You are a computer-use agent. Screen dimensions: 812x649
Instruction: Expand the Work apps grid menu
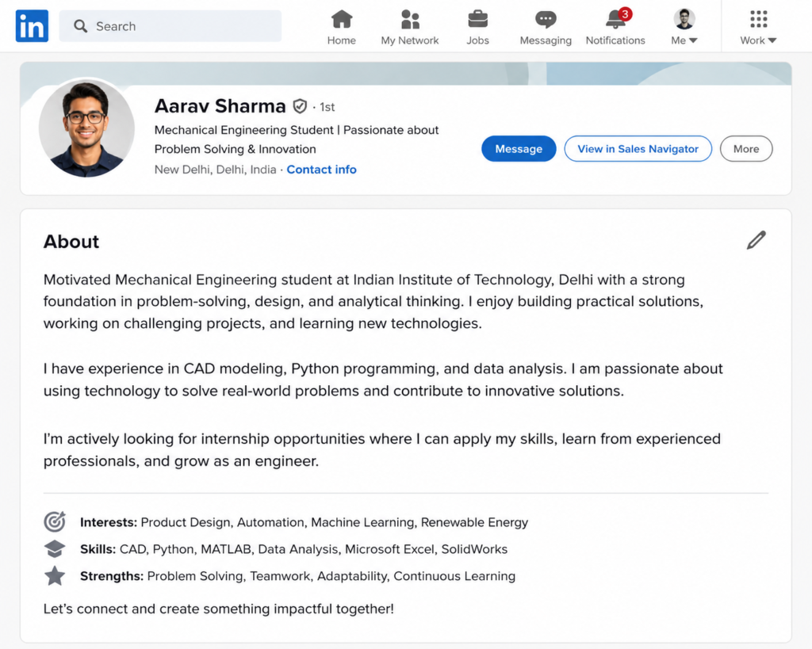coord(758,27)
